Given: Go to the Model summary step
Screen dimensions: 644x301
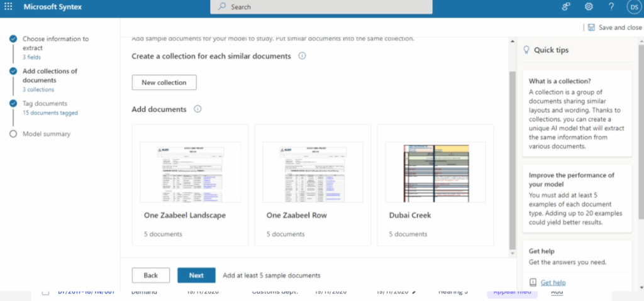Looking at the screenshot, I should 47,134.
